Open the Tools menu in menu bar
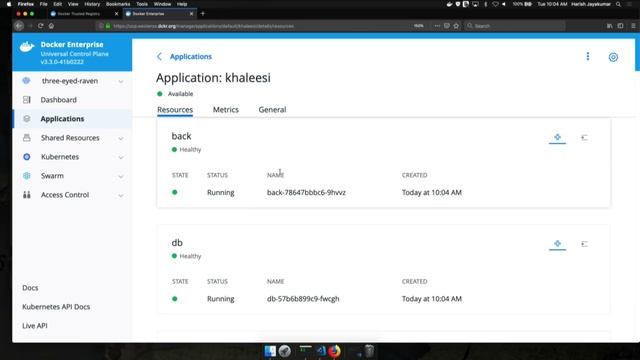 [142, 4]
